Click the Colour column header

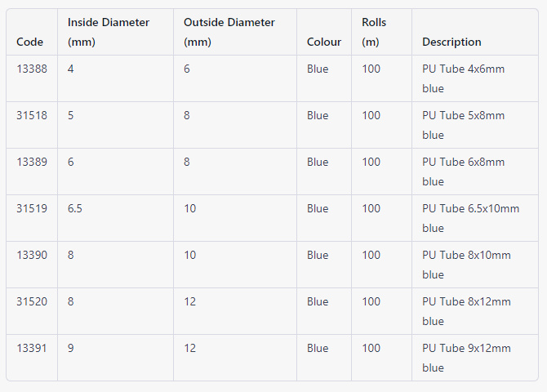click(324, 42)
